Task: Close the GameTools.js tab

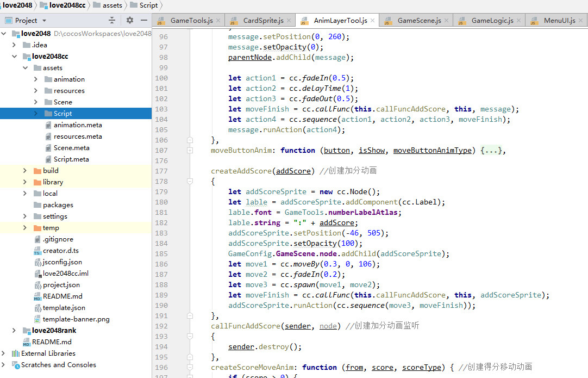Action: pos(218,21)
